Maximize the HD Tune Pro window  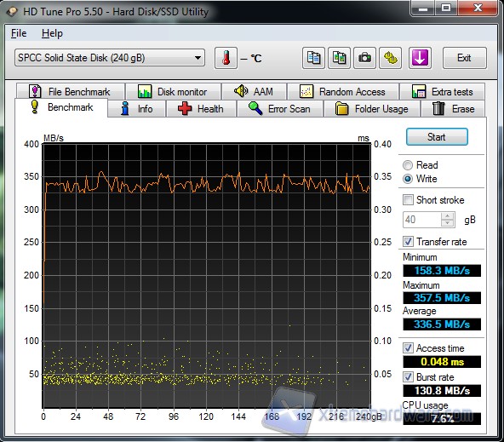(446, 8)
